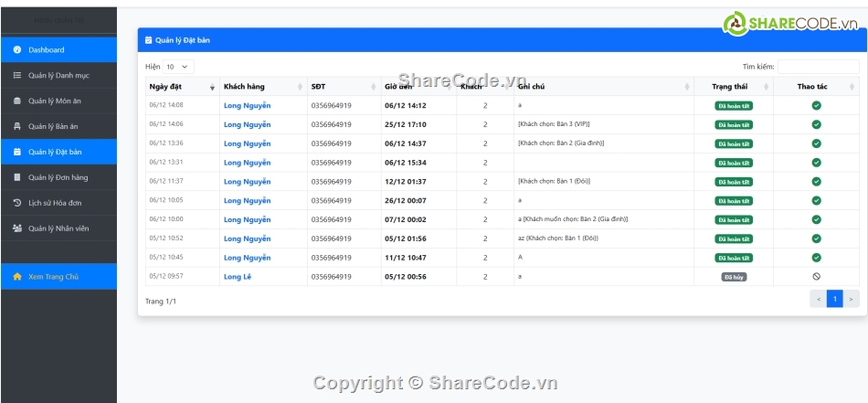Open Dashboard from the sidebar menu
The height and width of the screenshot is (403, 868).
[x=58, y=50]
